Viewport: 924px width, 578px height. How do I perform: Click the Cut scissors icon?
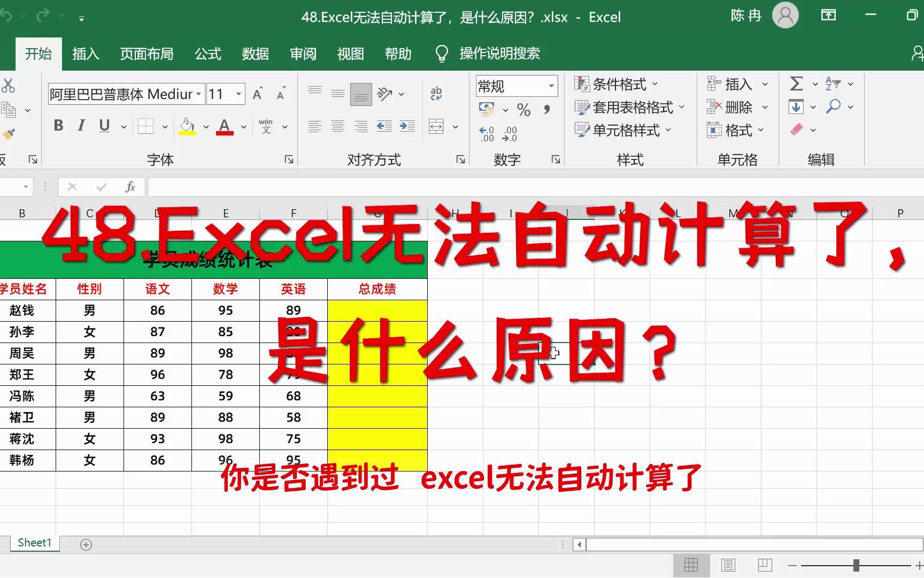8,86
